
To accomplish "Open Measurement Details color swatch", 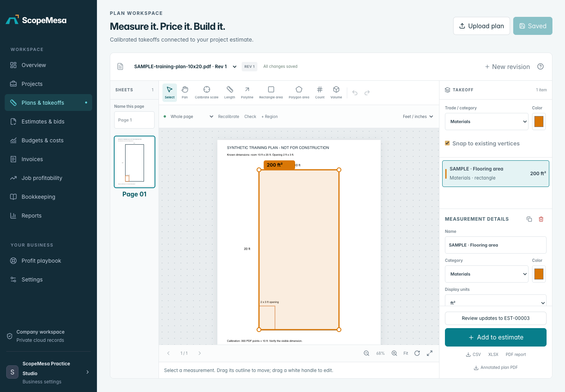I will click(539, 274).
